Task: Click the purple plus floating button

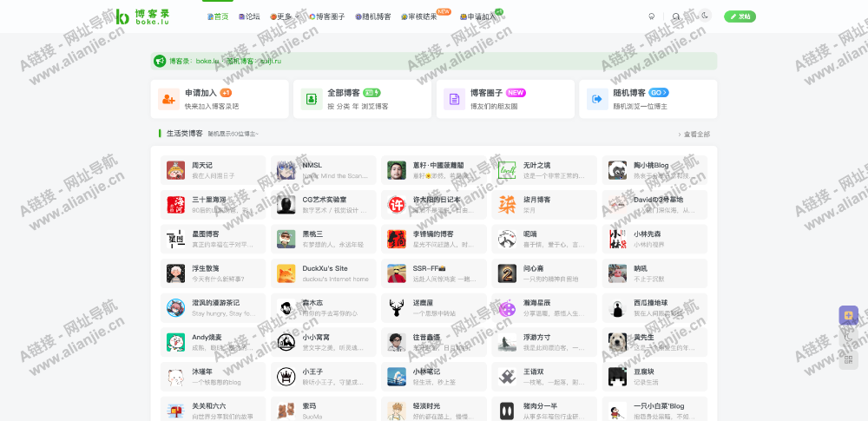Action: point(848,316)
